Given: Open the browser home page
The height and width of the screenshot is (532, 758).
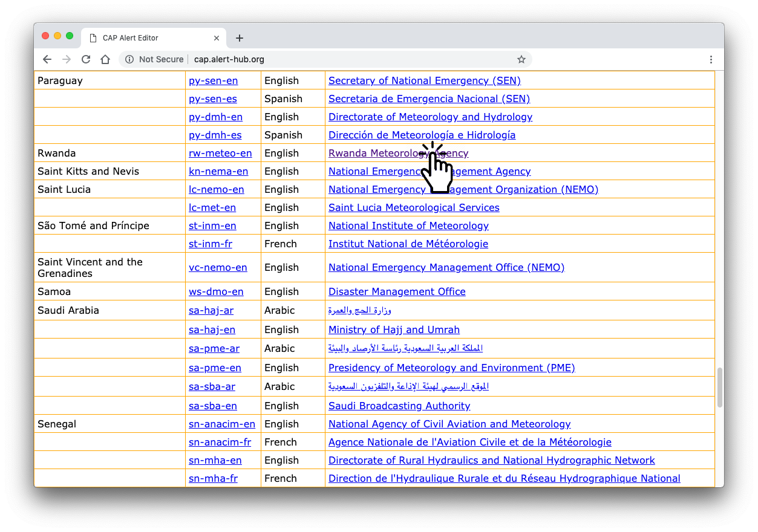Looking at the screenshot, I should click(105, 59).
